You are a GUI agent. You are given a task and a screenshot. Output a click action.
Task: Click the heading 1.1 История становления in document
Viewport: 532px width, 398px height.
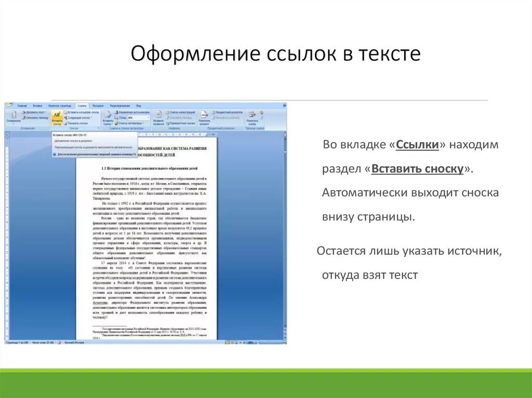(x=150, y=168)
